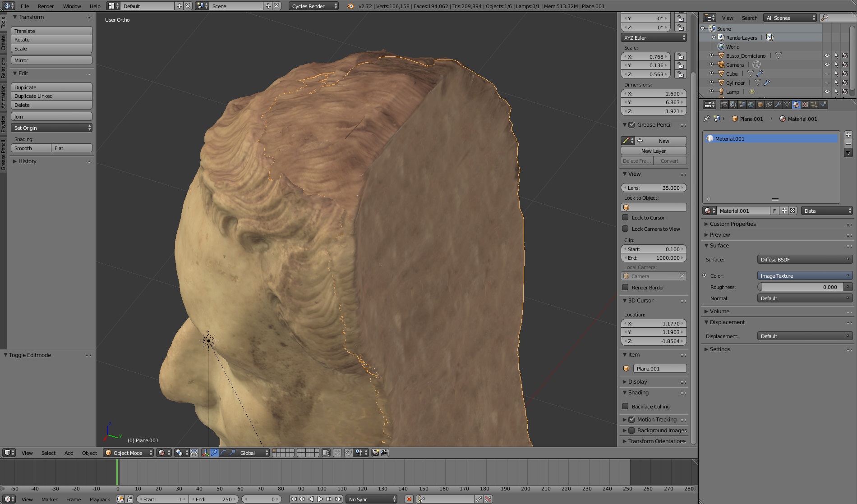The height and width of the screenshot is (504, 857).
Task: Click the Duplicate Linked button
Action: [51, 96]
